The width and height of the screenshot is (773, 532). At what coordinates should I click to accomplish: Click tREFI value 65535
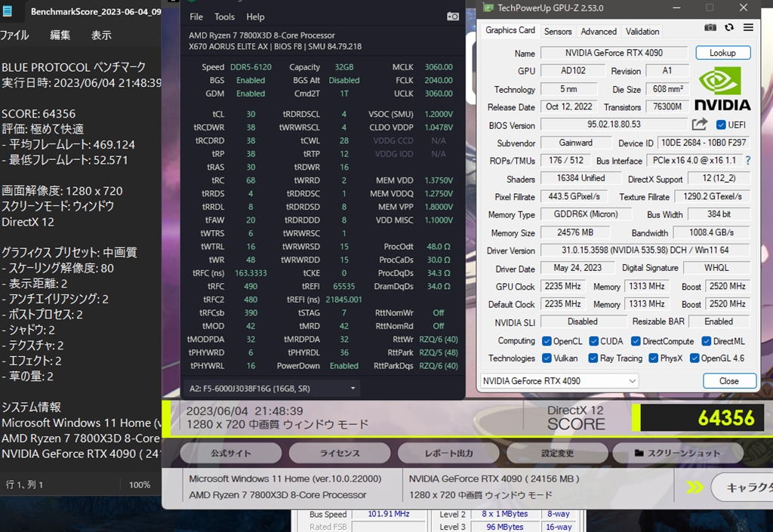pyautogui.click(x=343, y=286)
